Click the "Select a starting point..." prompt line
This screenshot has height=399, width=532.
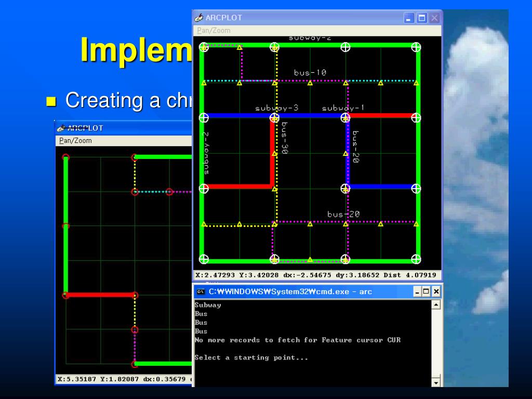point(251,357)
